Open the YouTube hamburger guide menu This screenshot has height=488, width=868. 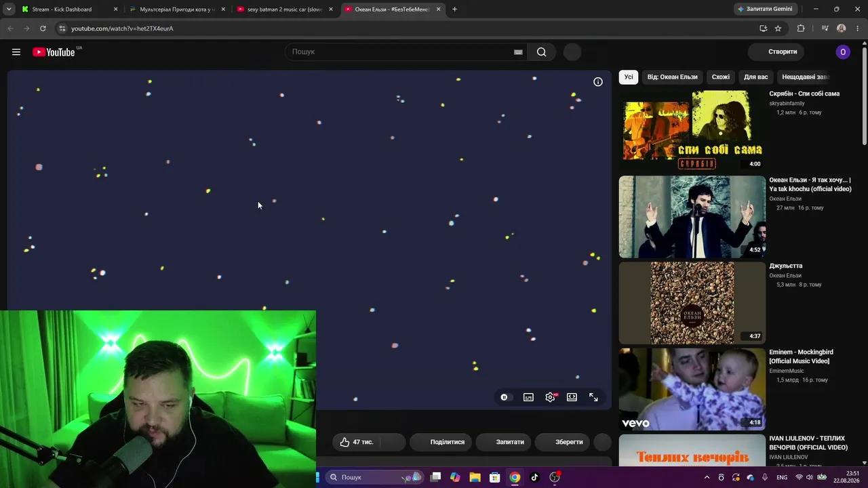pyautogui.click(x=16, y=52)
